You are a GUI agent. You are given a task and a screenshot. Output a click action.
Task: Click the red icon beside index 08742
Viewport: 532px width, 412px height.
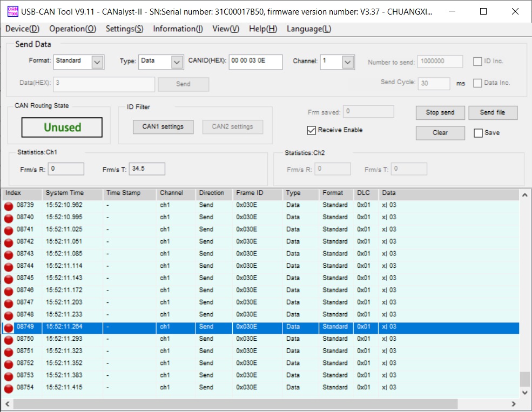[9, 242]
